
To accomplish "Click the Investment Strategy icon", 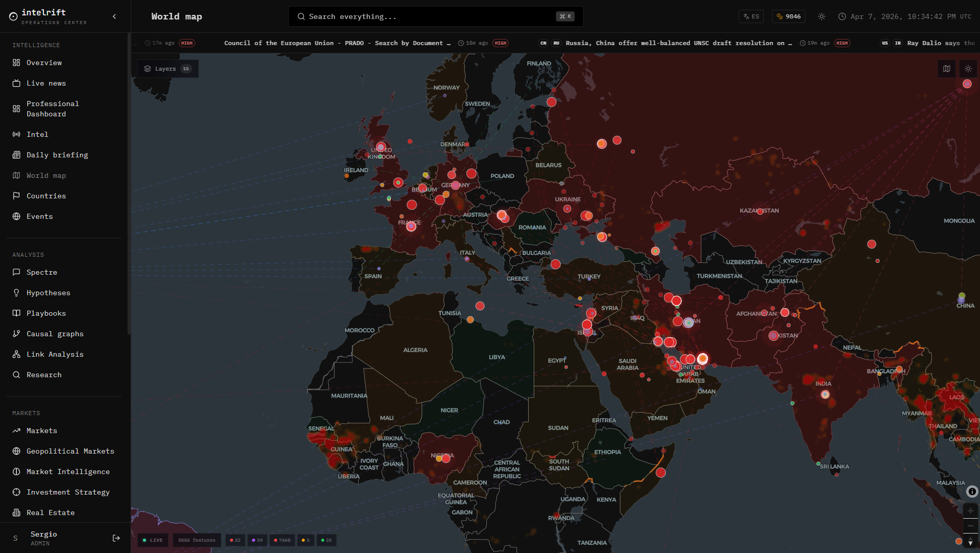I will coord(16,492).
